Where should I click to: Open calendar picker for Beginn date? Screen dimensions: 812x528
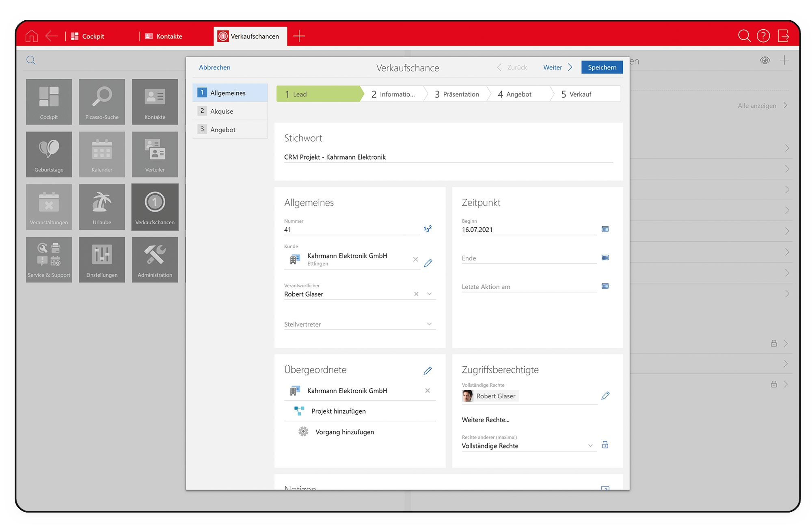605,229
